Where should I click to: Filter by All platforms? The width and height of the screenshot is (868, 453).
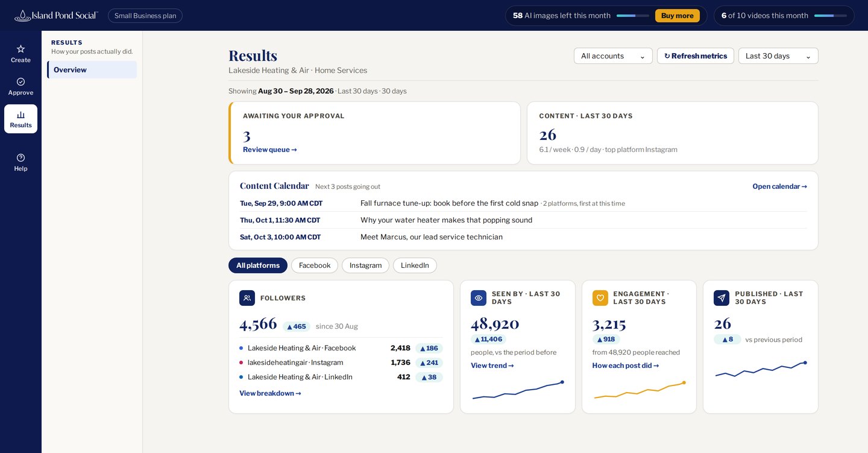(258, 265)
